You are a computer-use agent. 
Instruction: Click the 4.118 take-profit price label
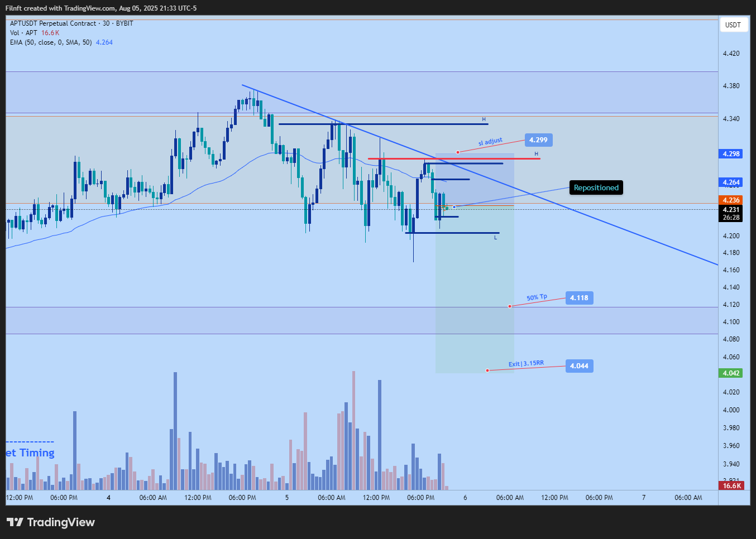pyautogui.click(x=579, y=298)
